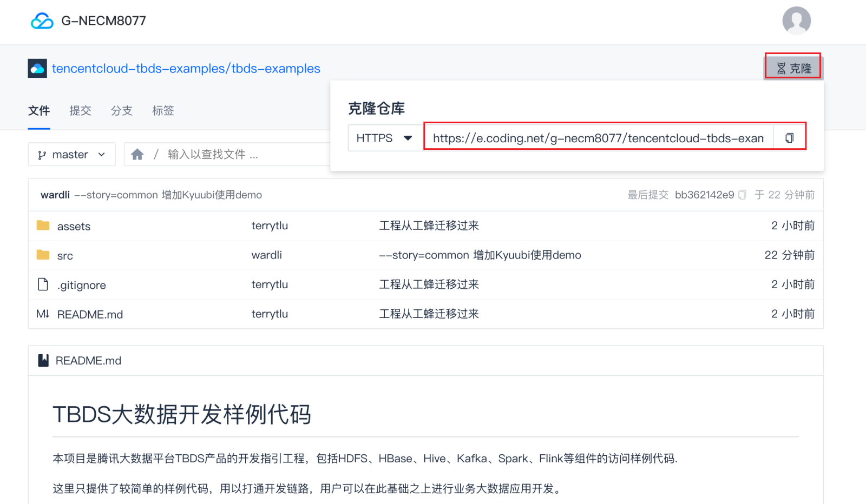The image size is (866, 504).
Task: Switch to the 分支 tab
Action: point(121,111)
